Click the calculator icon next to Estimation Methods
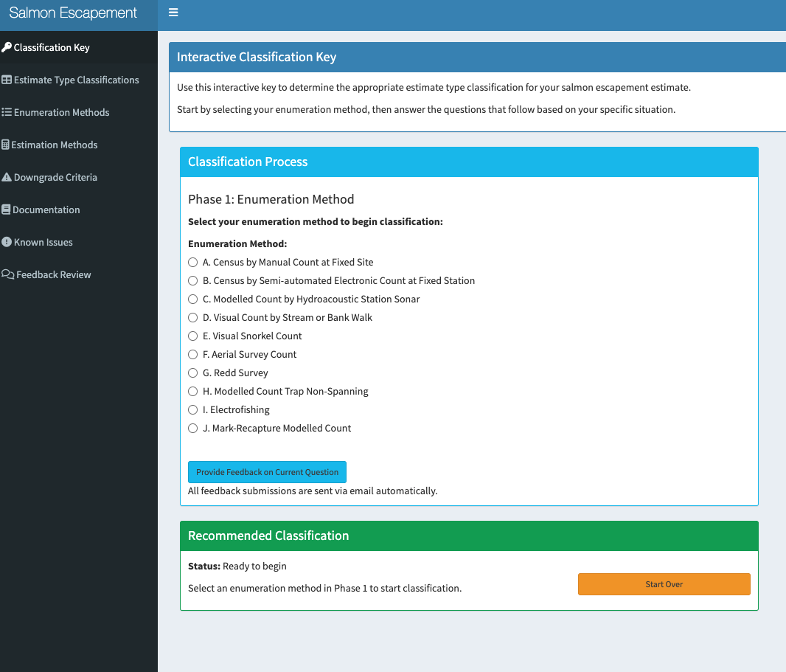The width and height of the screenshot is (786, 672). click(7, 145)
